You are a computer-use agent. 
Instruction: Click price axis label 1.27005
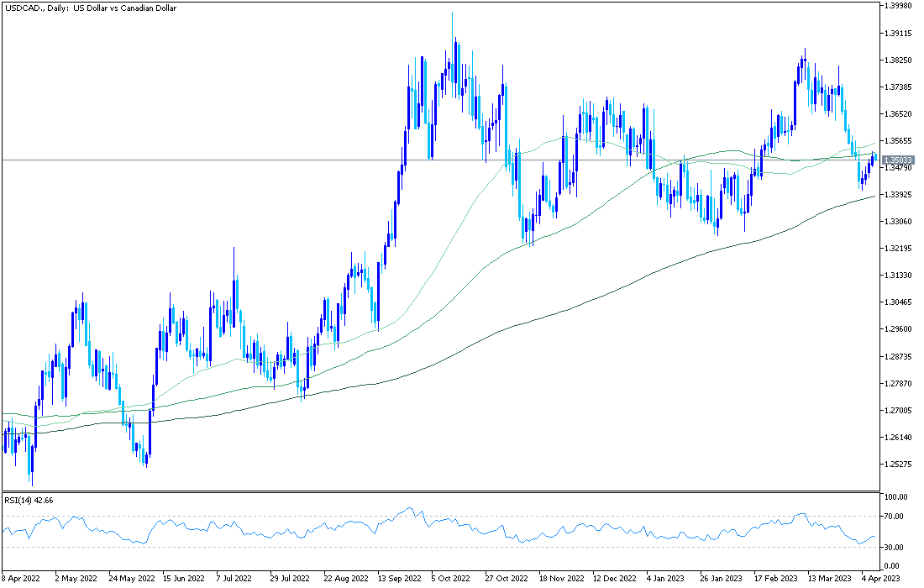899,410
